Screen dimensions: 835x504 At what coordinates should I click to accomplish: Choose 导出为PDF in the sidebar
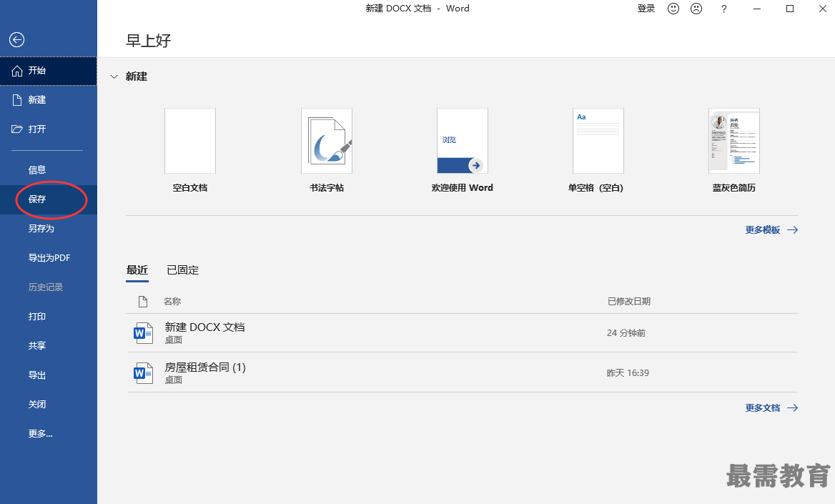coord(49,258)
